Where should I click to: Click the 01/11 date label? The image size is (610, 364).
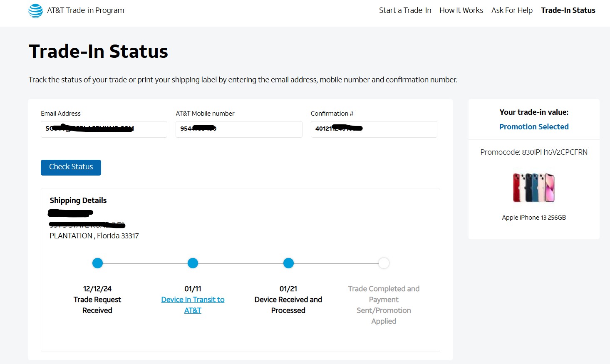[193, 289]
